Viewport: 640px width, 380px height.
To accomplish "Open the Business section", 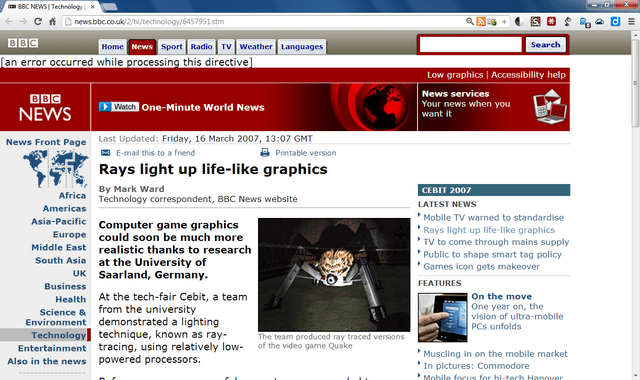I will point(65,287).
